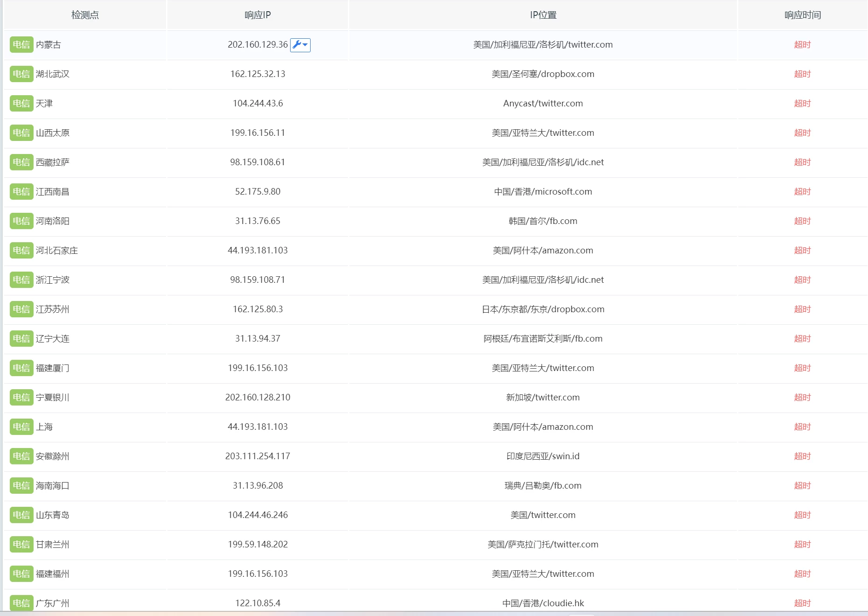This screenshot has height=616, width=868.
Task: Select IP address 202.160.129.36
Action: coord(257,45)
